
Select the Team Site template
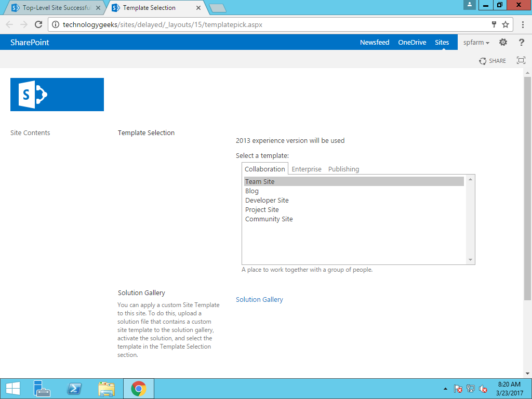pos(354,181)
